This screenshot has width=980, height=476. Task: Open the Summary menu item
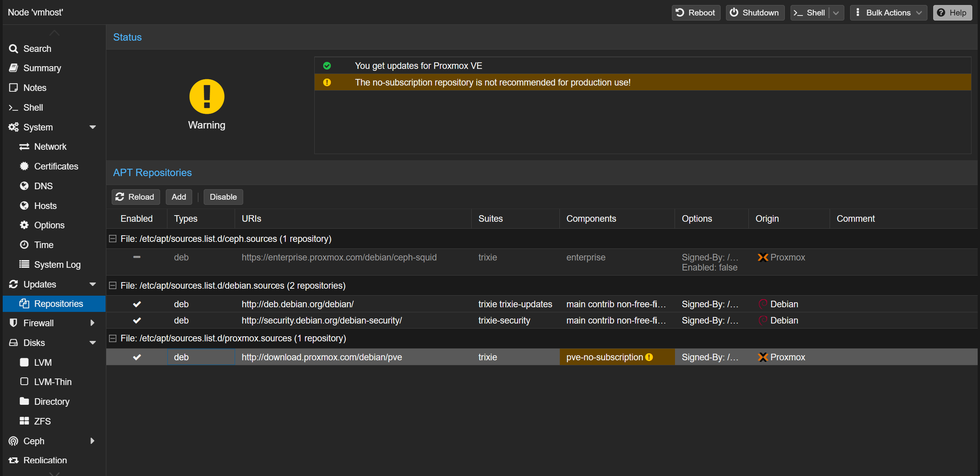pos(42,68)
